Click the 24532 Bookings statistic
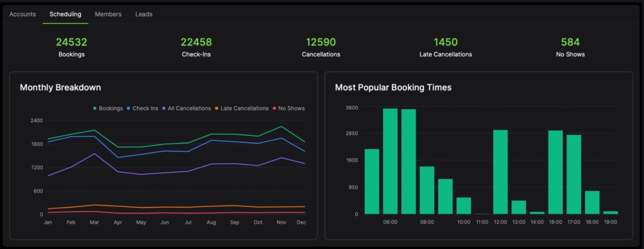The image size is (644, 249). point(72,47)
